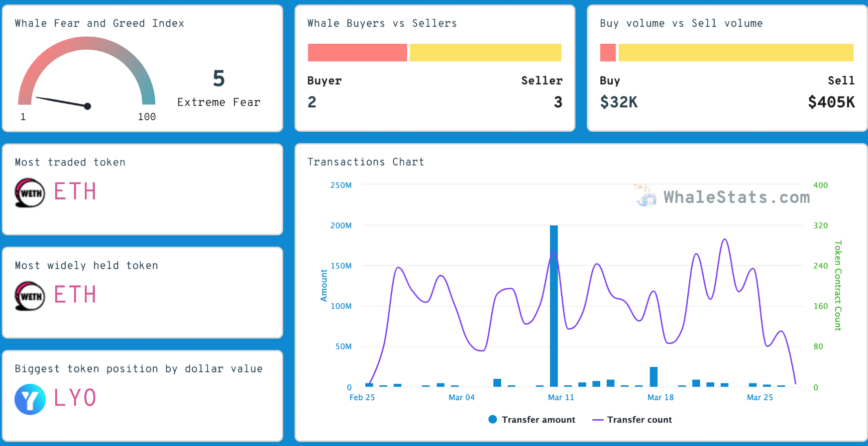
Task: Click the 'Extreme Fear' label
Action: click(219, 102)
